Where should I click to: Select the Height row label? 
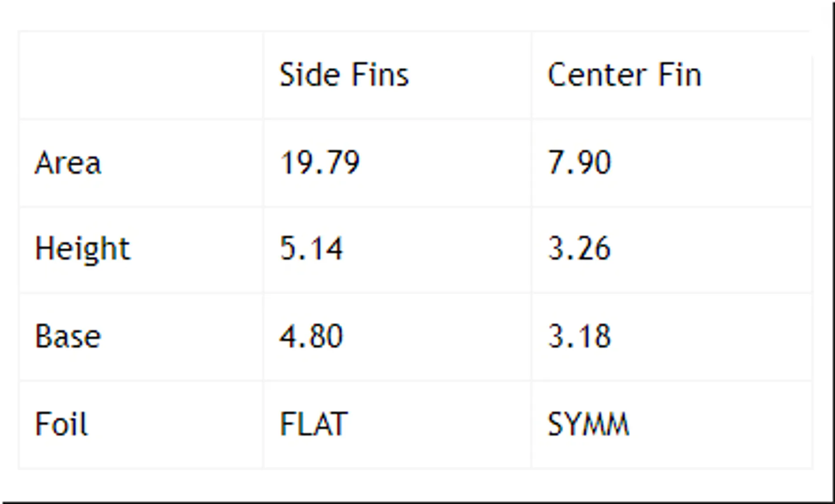coord(82,249)
